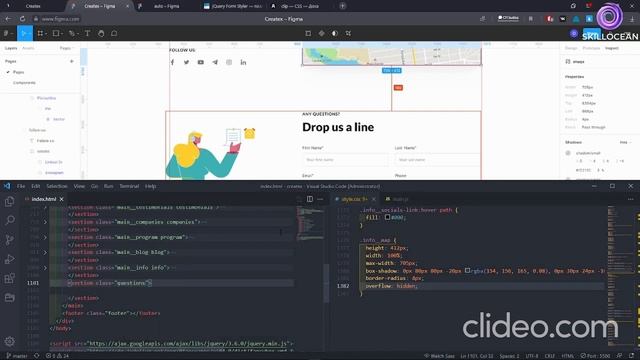
Task: Close the index.html editor tab
Action: (x=62, y=199)
